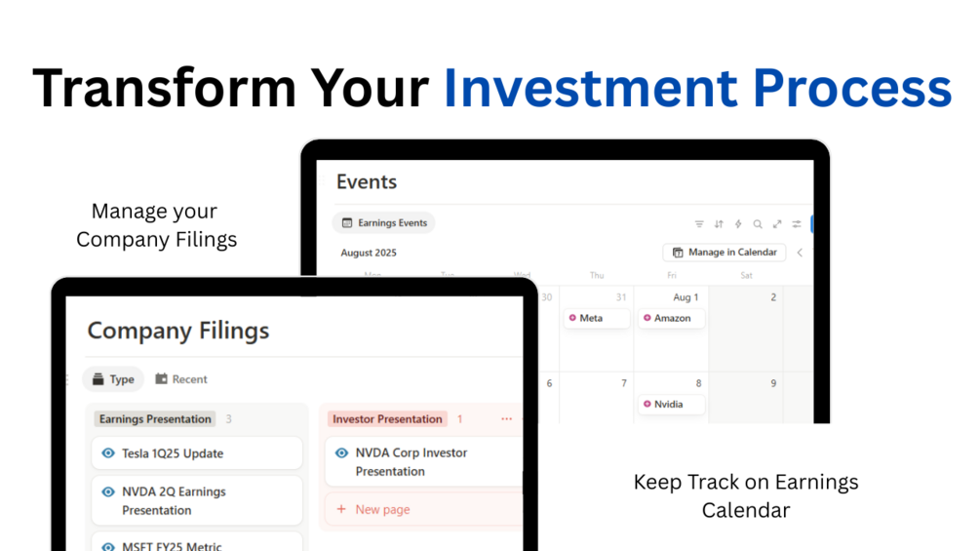Click the filter icon in Events toolbar
980x551 pixels.
[x=699, y=224]
